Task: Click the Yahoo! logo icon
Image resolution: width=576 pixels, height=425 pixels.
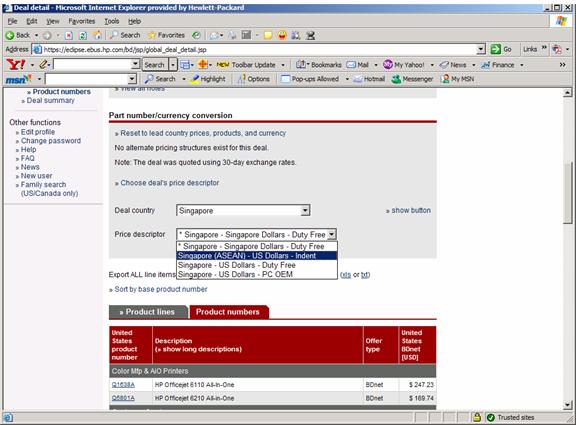Action: tap(16, 65)
